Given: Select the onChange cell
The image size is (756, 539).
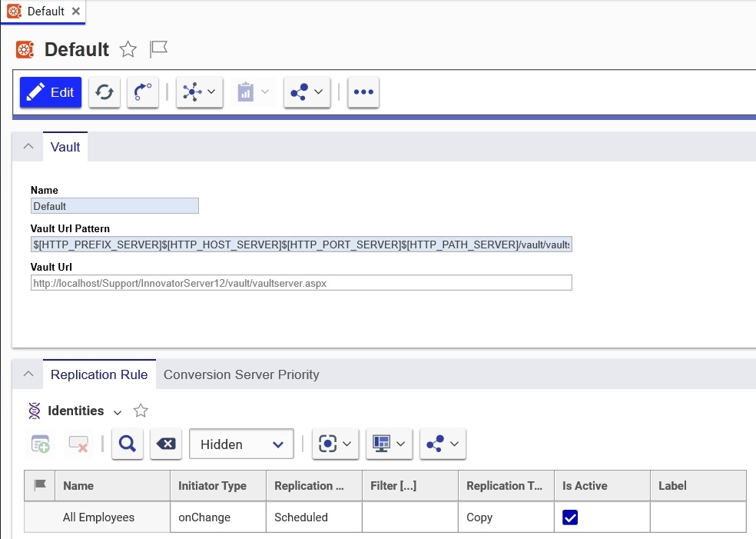Looking at the screenshot, I should click(x=218, y=517).
